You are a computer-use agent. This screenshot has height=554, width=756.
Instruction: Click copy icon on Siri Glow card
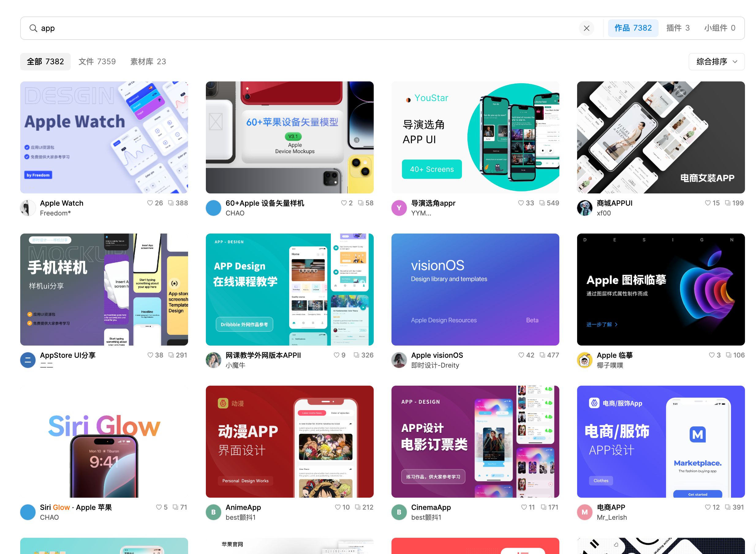(175, 507)
